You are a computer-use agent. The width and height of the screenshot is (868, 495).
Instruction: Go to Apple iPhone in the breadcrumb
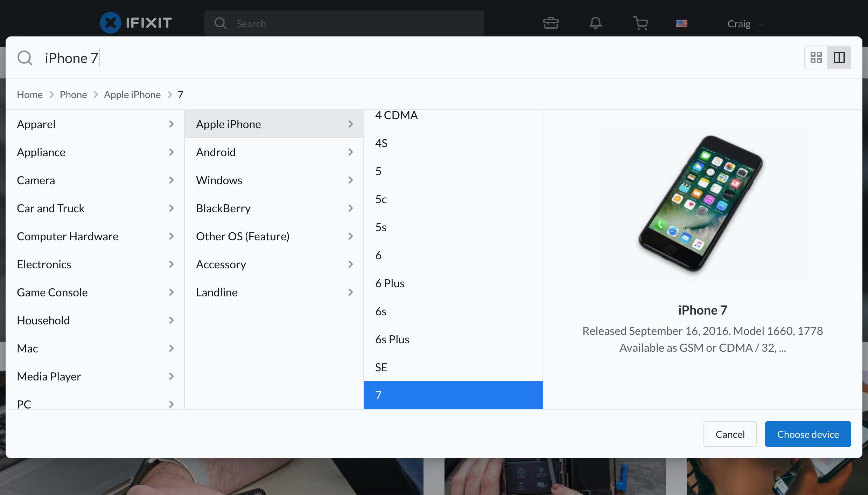[132, 95]
